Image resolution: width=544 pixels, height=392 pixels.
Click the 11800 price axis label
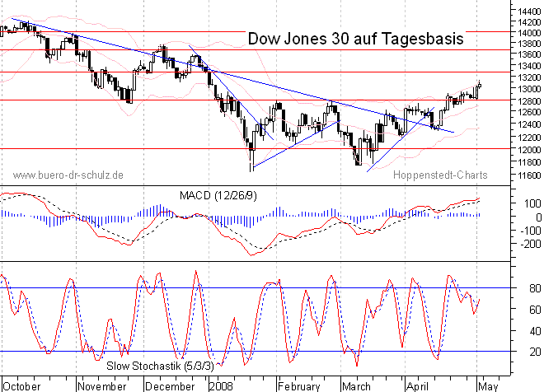pyautogui.click(x=529, y=162)
